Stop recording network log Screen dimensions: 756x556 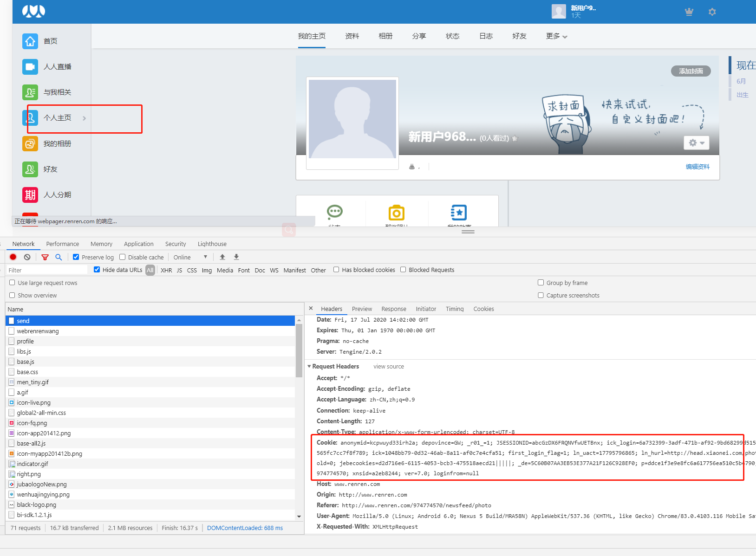click(x=13, y=257)
